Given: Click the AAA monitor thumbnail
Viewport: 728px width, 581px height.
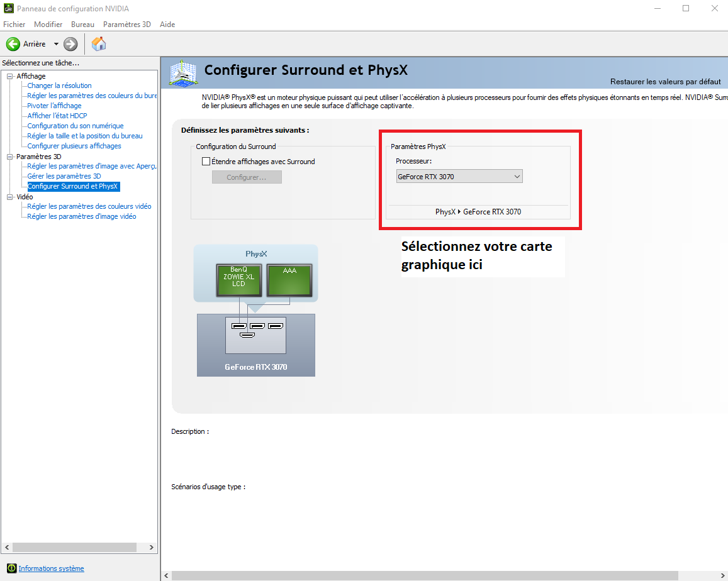Looking at the screenshot, I should (x=289, y=280).
